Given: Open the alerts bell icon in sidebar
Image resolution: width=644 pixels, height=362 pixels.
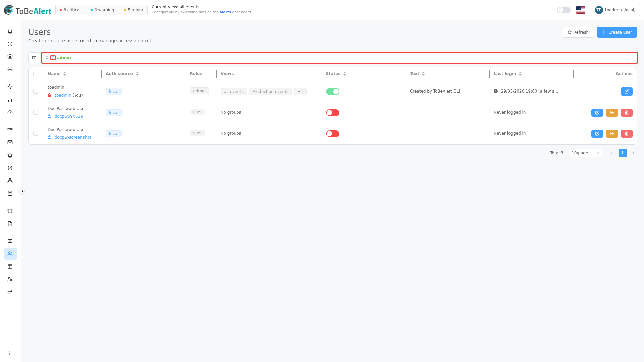Looking at the screenshot, I should [10, 31].
